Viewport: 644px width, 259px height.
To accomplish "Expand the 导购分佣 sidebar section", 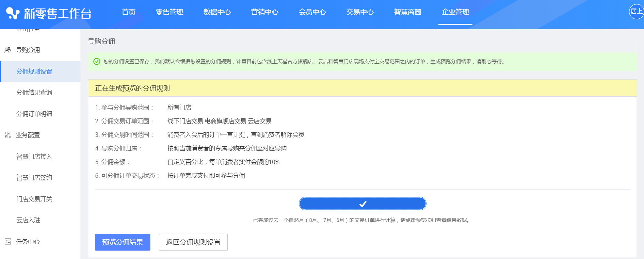I will click(28, 50).
